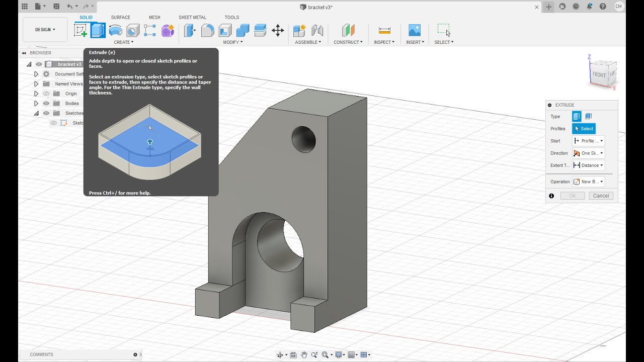Open the Operation New Body dropdown
This screenshot has height=362, width=644.
pos(588,182)
